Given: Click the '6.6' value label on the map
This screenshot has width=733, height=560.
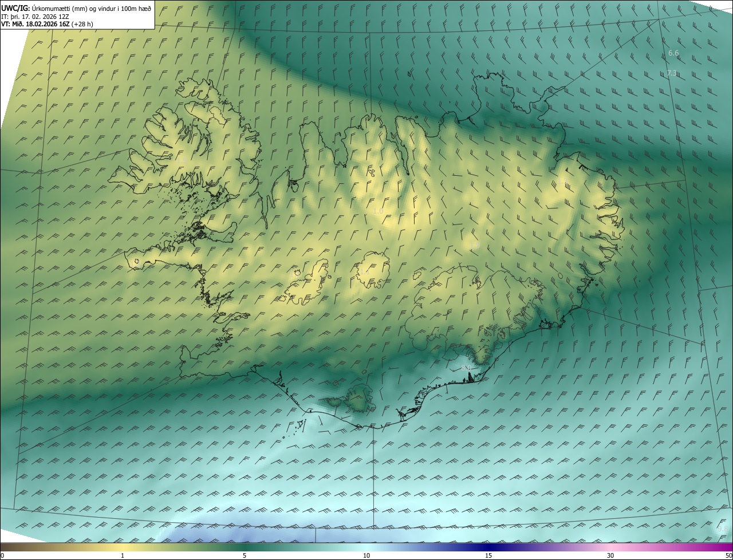Looking at the screenshot, I should point(673,53).
